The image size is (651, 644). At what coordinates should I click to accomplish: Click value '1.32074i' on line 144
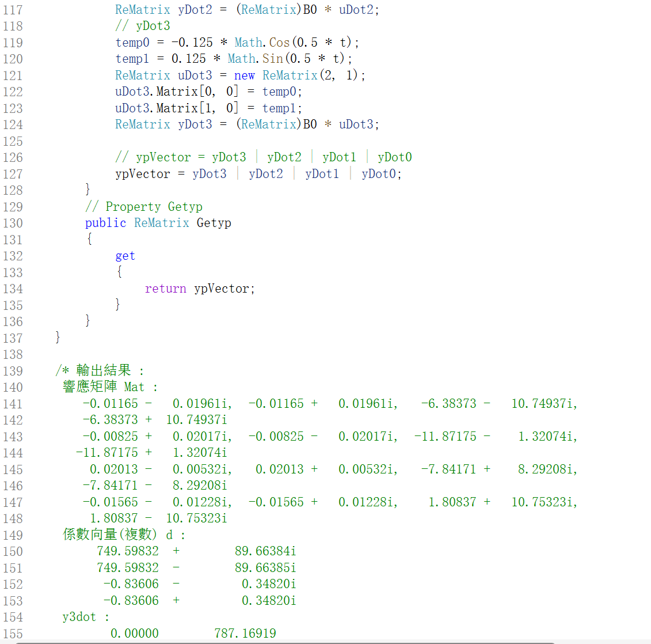click(200, 452)
